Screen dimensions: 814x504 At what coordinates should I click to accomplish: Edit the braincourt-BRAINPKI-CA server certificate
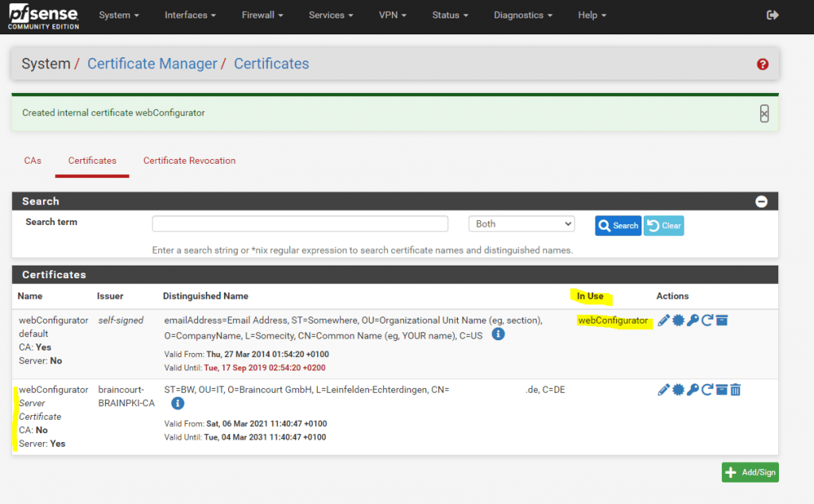[x=664, y=390]
